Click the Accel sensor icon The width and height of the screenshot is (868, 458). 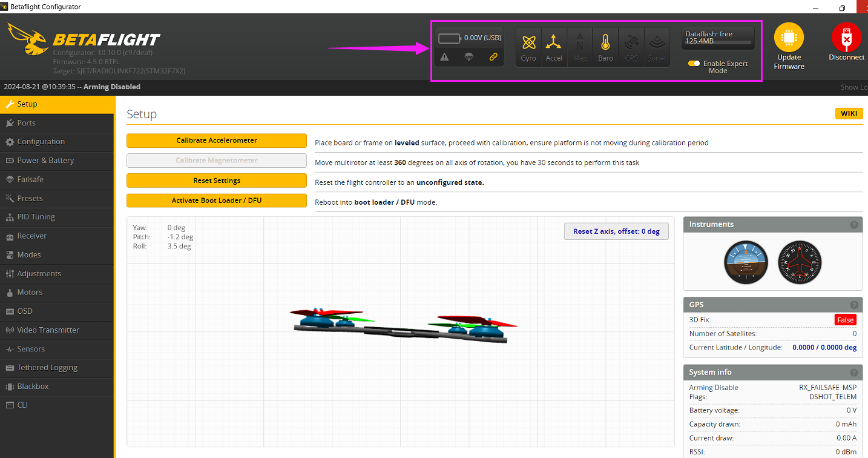554,44
